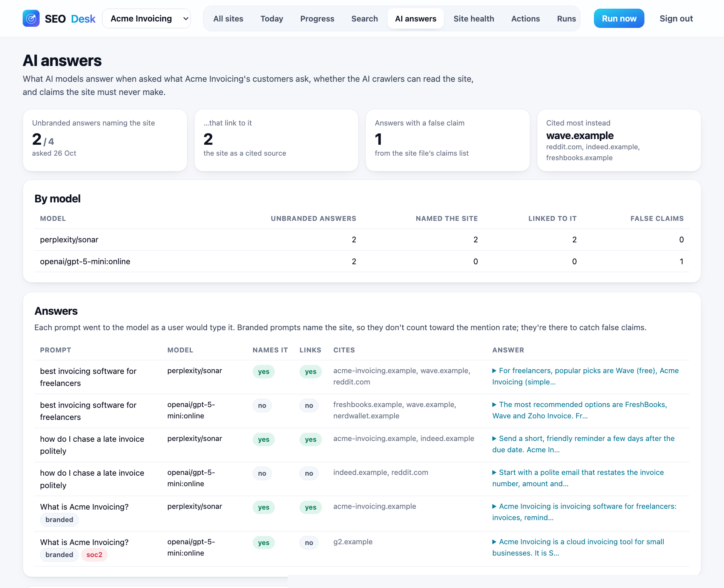The height and width of the screenshot is (588, 724).
Task: Click the CITES column header
Action: 344,350
